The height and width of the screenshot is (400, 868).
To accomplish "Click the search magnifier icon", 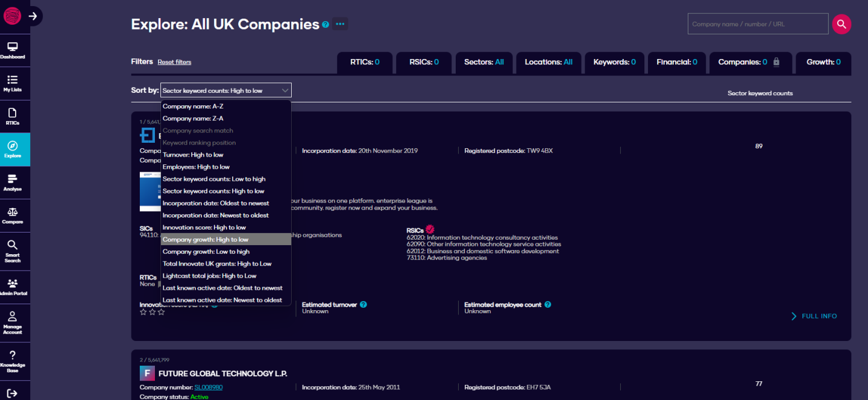I will click(841, 24).
